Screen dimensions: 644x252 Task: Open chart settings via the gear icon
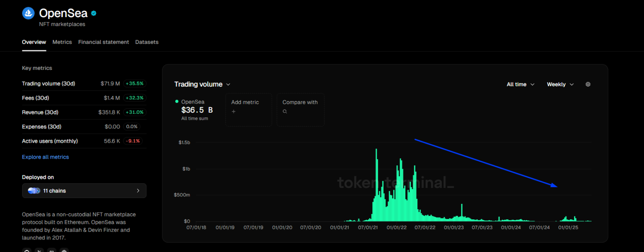(588, 84)
